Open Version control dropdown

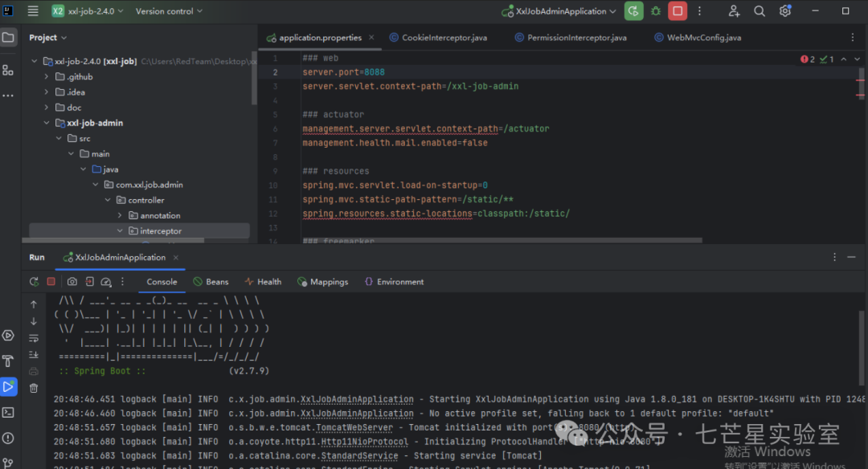click(x=169, y=11)
